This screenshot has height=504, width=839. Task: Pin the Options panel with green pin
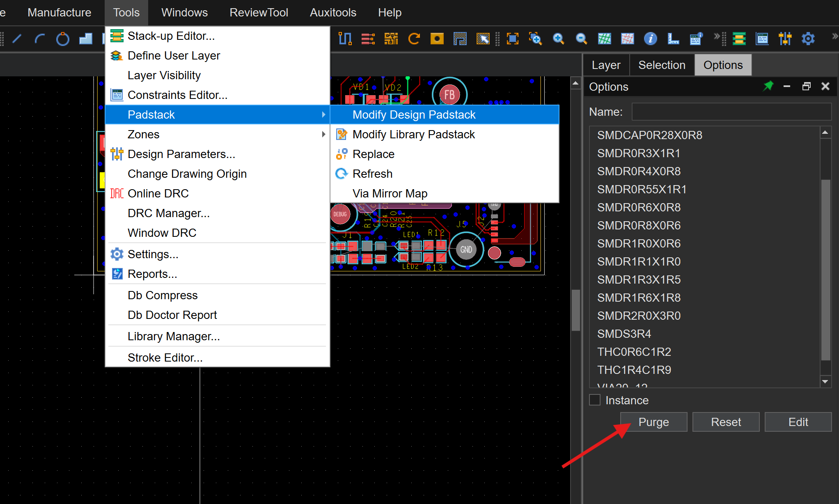[768, 86]
